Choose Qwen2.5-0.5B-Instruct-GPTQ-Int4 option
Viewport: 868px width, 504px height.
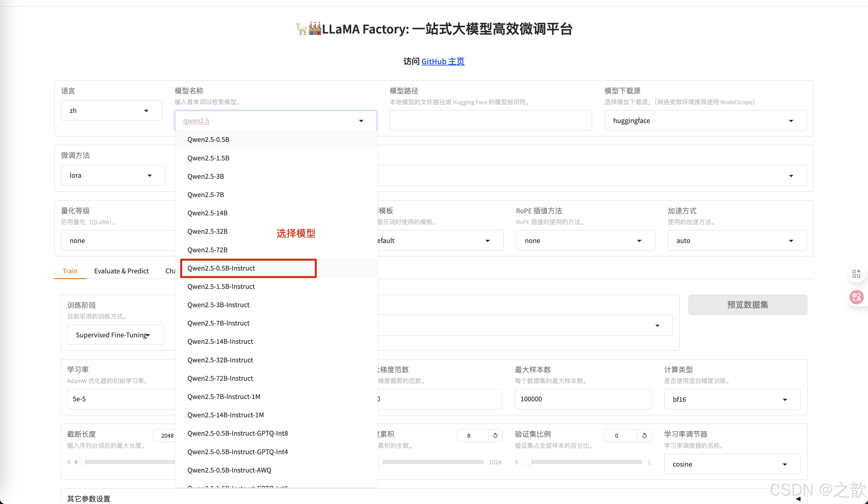[x=276, y=452]
